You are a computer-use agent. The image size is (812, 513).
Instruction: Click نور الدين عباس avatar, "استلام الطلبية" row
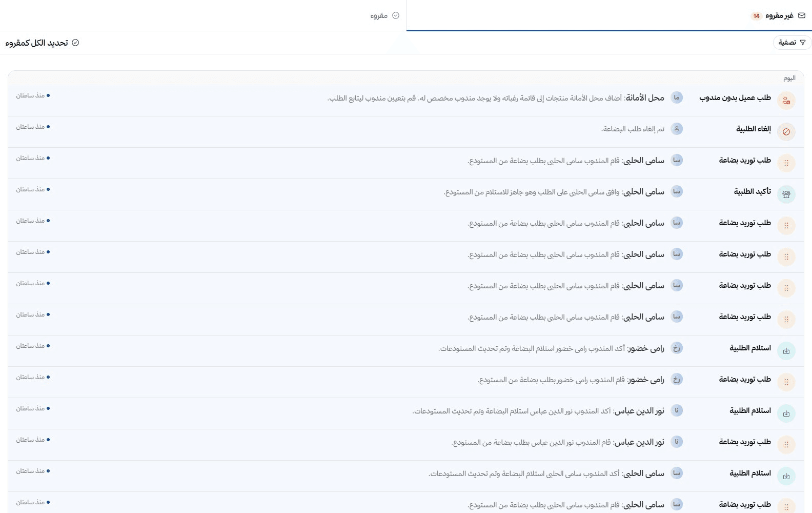677,410
